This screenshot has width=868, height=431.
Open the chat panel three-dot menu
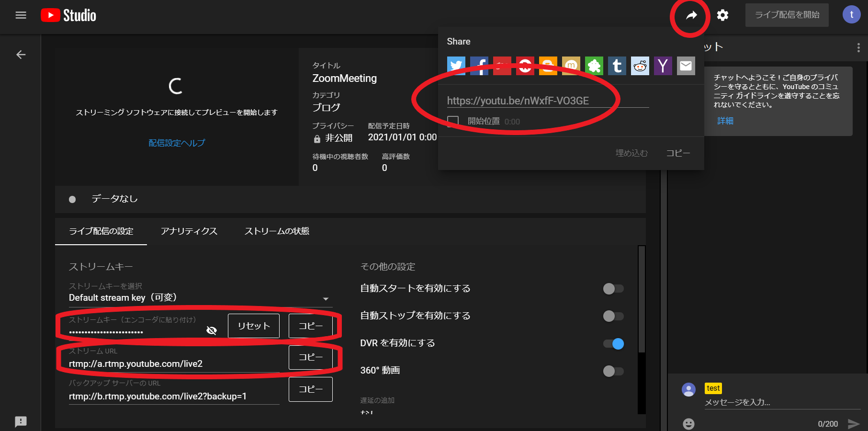(x=858, y=47)
